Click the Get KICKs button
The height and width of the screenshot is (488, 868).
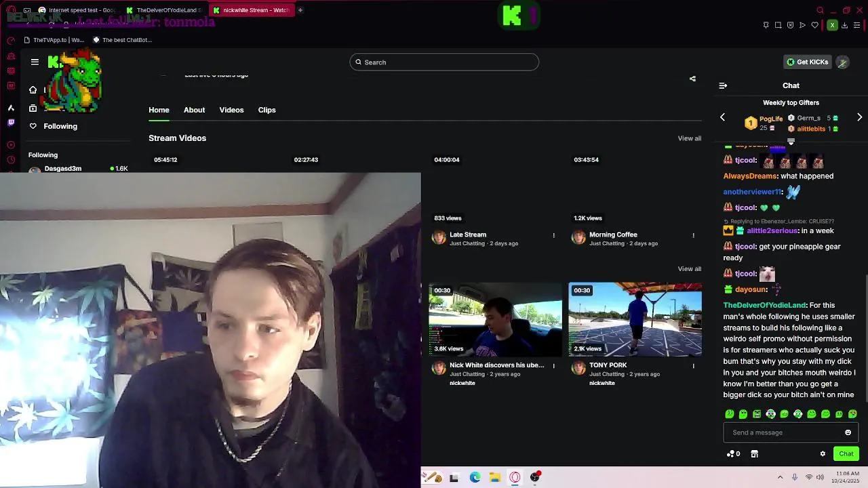(807, 62)
